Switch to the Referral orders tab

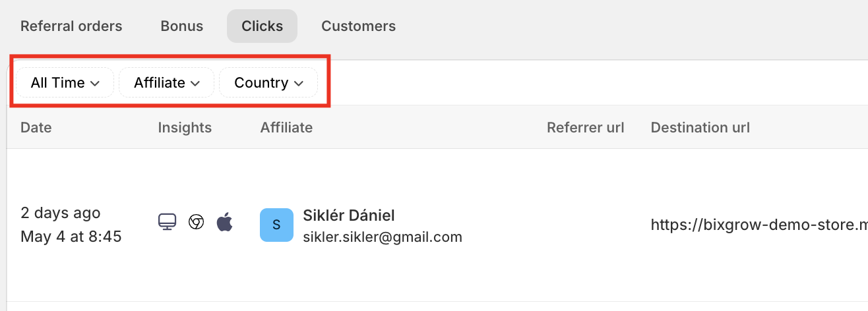click(x=71, y=26)
